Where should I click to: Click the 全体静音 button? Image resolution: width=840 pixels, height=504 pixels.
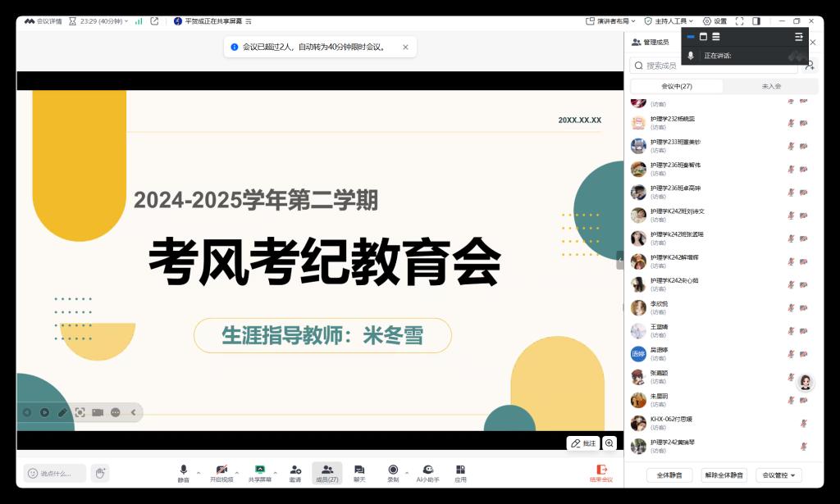pyautogui.click(x=669, y=475)
